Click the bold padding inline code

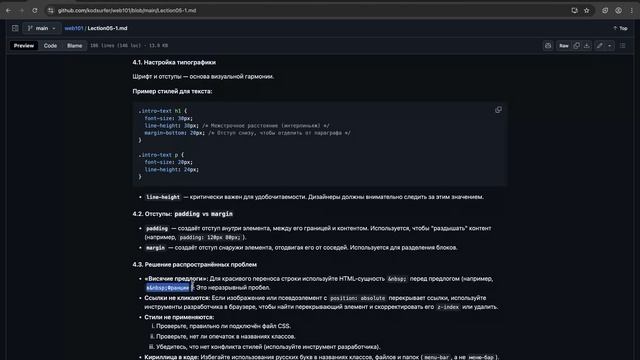pyautogui.click(x=157, y=229)
